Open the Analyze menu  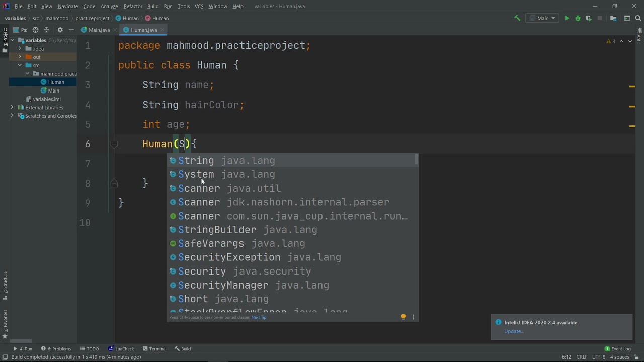click(x=109, y=6)
